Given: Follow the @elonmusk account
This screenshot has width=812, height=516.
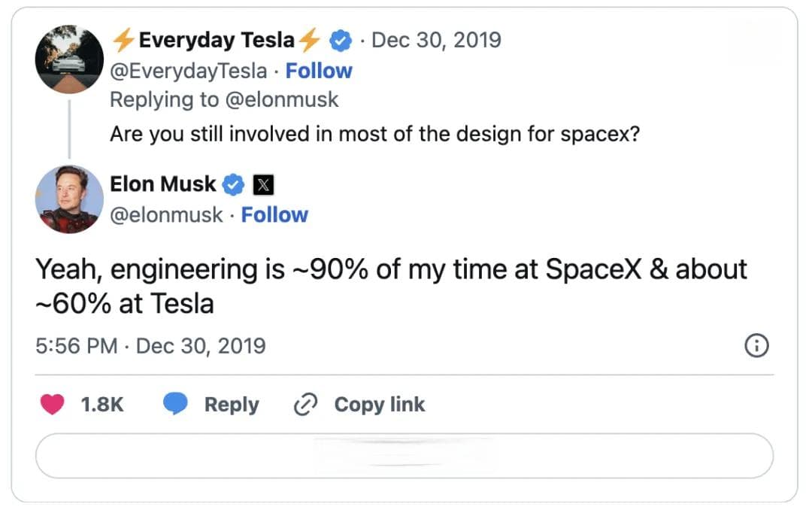Looking at the screenshot, I should point(274,215).
